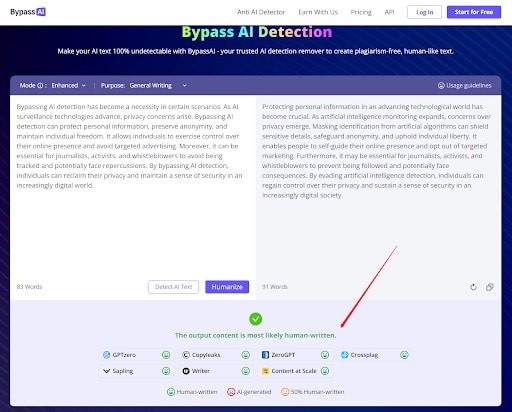Click the '83 Words' counter text
Viewport: 512px width, 412px height.
point(29,287)
